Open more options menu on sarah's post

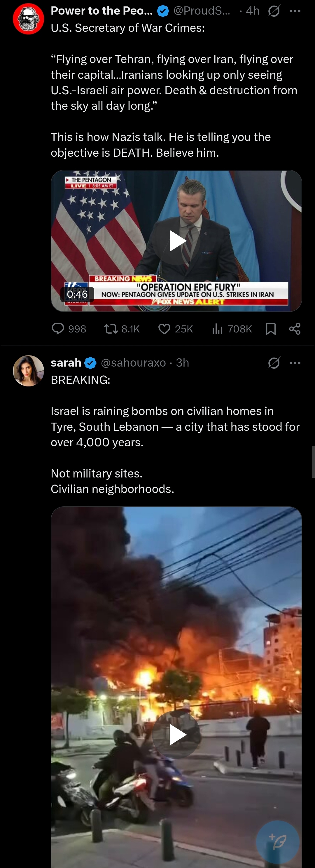pos(295,363)
